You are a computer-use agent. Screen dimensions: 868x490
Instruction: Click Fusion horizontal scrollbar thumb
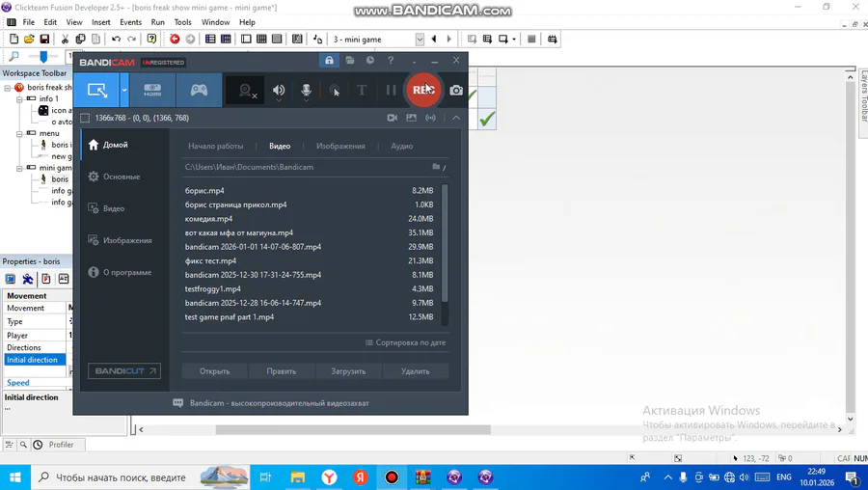click(353, 429)
